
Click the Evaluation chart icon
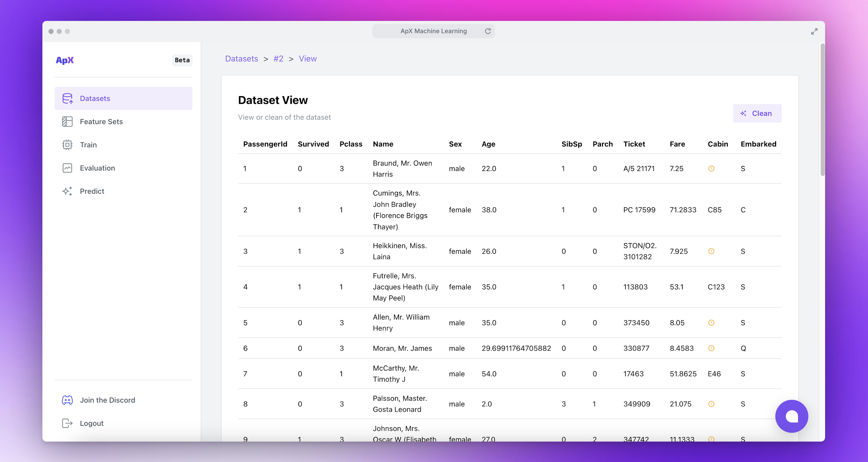(67, 168)
